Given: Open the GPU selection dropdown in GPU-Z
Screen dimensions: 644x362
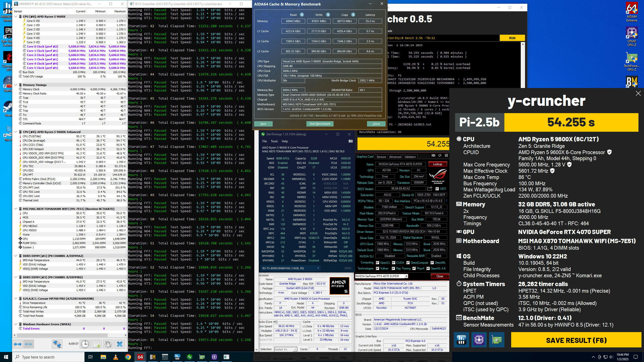Looking at the screenshot, I should click(x=406, y=276).
